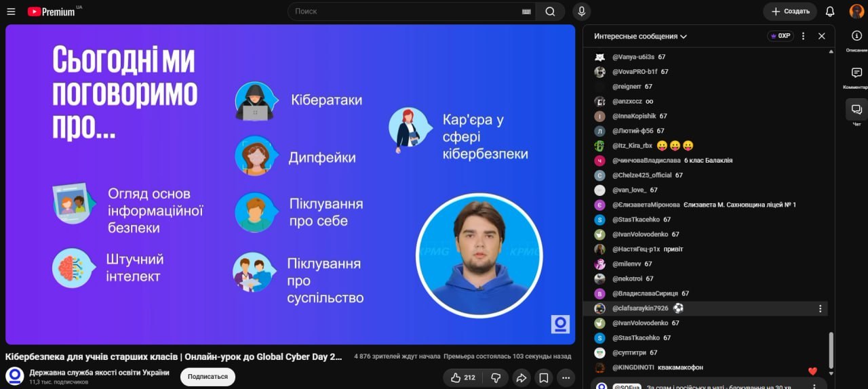Open more actions three-dot button under video
868x389 pixels.
click(x=566, y=377)
